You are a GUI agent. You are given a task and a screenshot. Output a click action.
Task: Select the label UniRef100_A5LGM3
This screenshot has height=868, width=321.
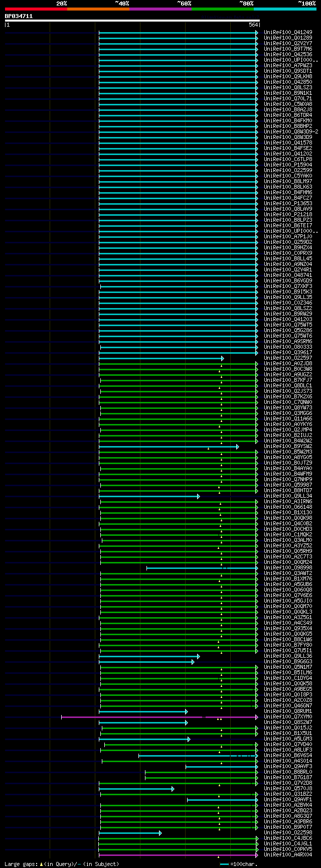[288, 739]
